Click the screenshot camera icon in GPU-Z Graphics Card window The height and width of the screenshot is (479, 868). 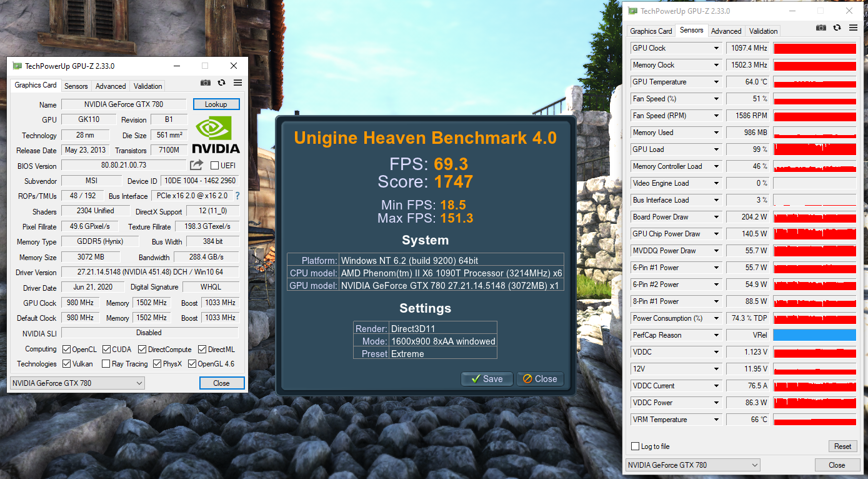pos(205,83)
